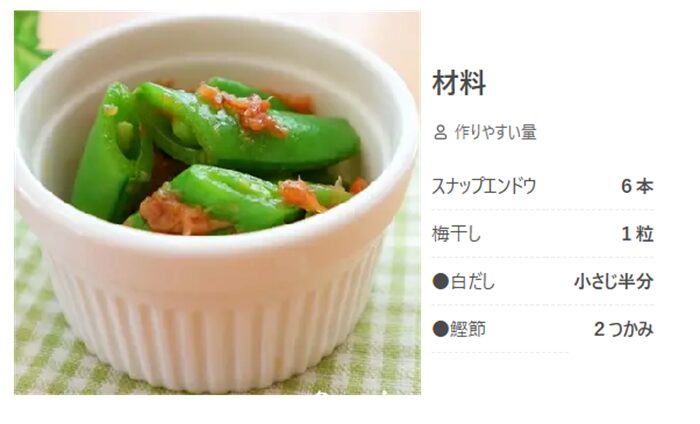700x424 pixels.
Task: Click the black bullet beside 白だし
Action: coord(441,282)
